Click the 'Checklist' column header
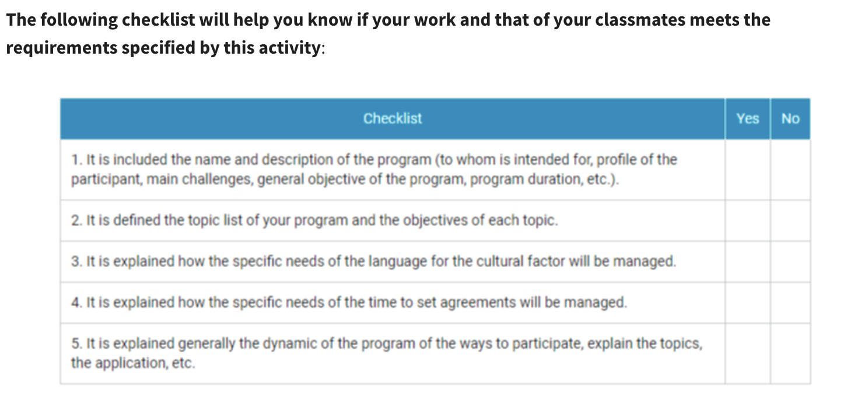868x414 pixels. click(392, 118)
